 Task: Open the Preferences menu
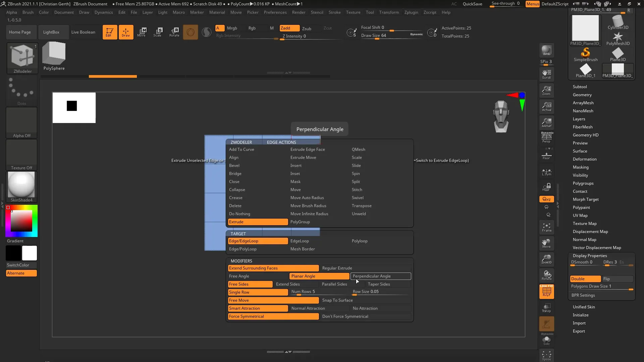(x=275, y=12)
